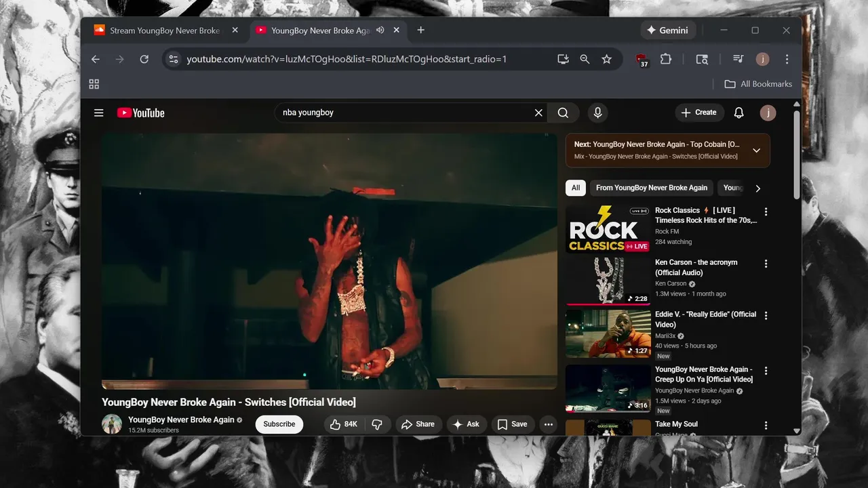Open options menu for Rock Classics video
Viewport: 868px width, 488px height.
pyautogui.click(x=766, y=211)
